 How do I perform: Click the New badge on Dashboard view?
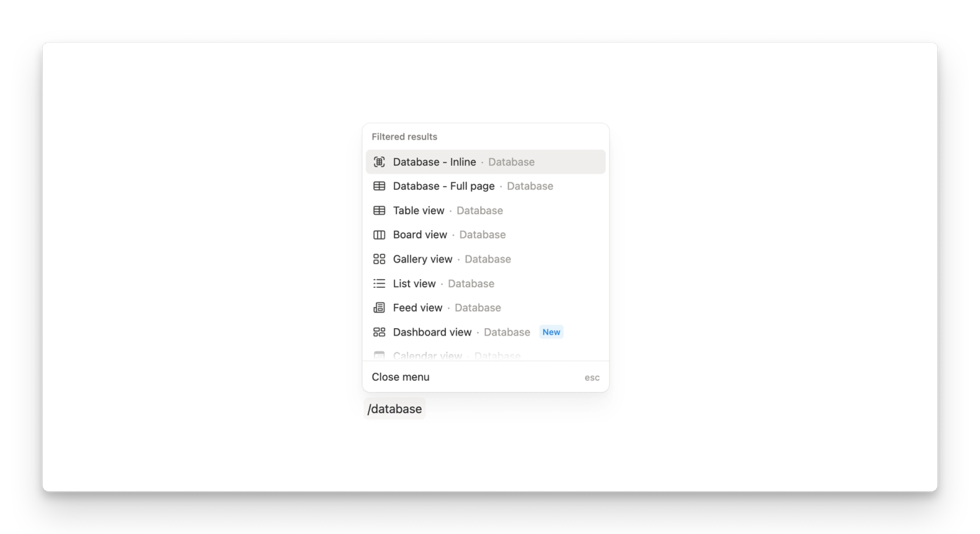coord(552,332)
